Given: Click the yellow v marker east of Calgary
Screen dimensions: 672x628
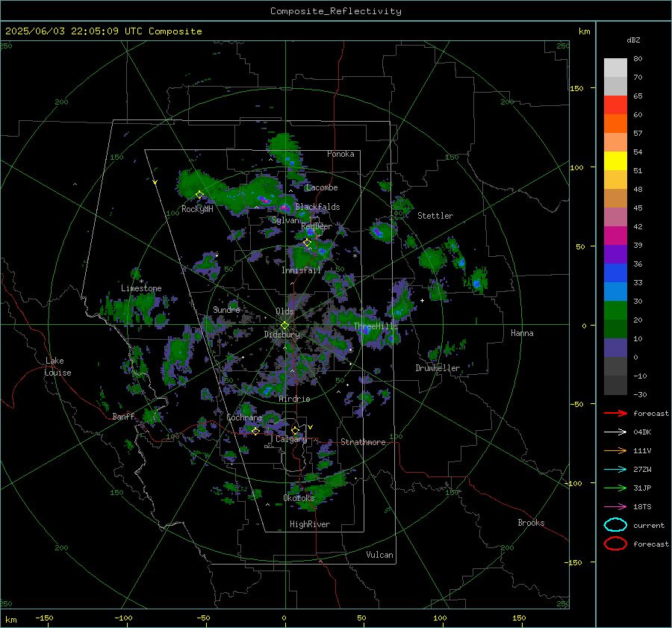Looking at the screenshot, I should [311, 427].
